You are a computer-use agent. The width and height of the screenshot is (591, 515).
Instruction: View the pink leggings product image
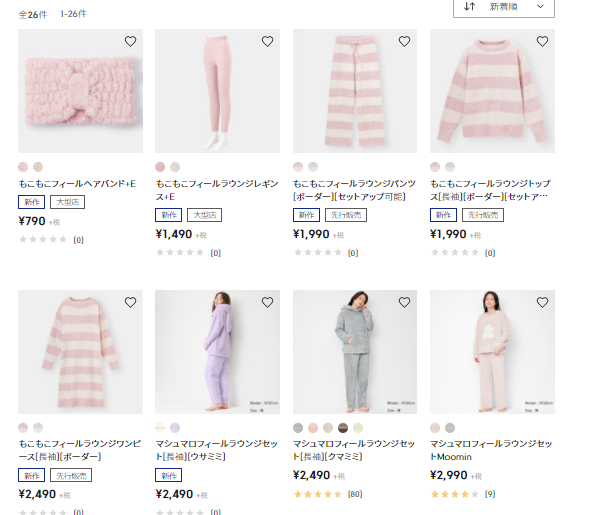[217, 91]
